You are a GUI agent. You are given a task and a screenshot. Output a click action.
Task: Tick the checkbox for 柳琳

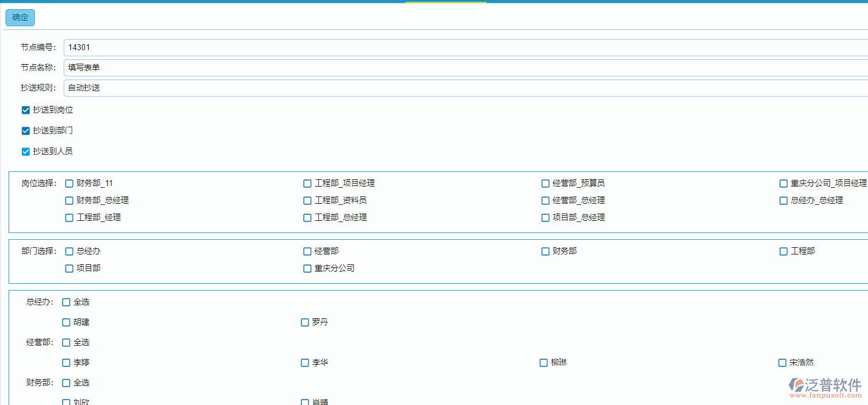point(544,363)
